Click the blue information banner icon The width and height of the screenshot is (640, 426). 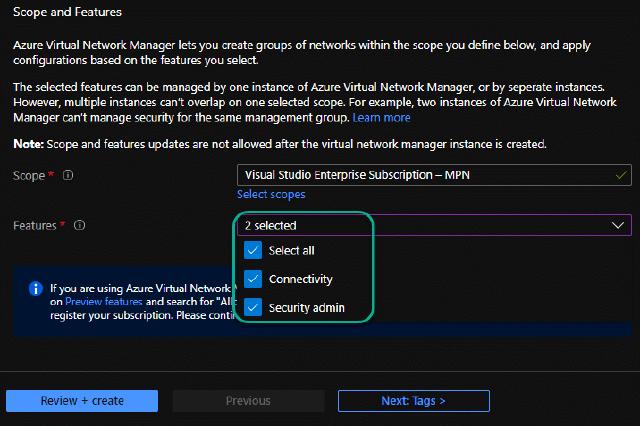tap(35, 287)
